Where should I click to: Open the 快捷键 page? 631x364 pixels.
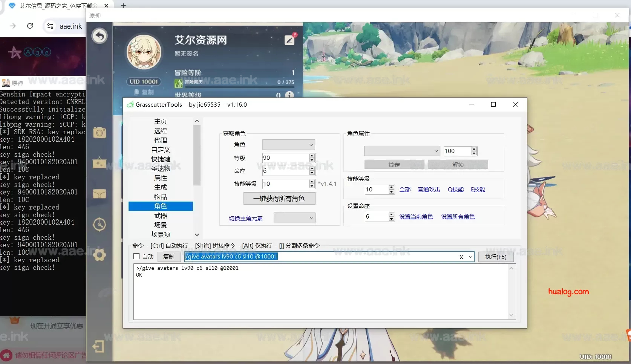(x=161, y=159)
